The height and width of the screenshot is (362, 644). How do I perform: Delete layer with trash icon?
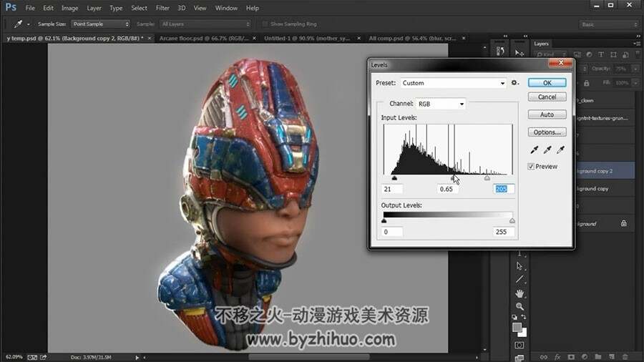coord(625,357)
